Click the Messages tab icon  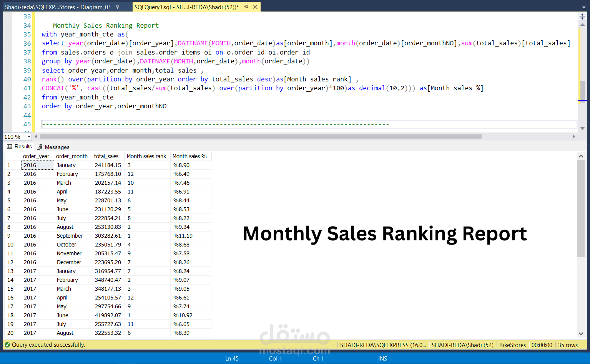[40, 147]
